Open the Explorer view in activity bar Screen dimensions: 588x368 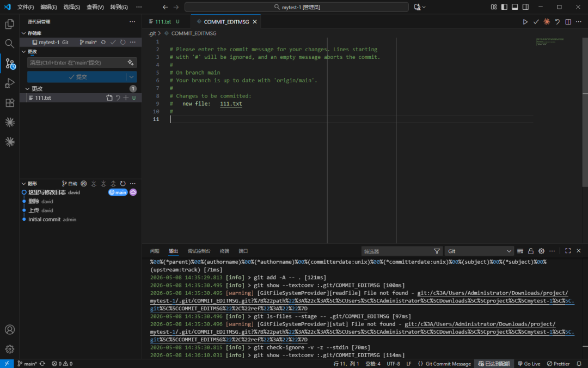[9, 24]
